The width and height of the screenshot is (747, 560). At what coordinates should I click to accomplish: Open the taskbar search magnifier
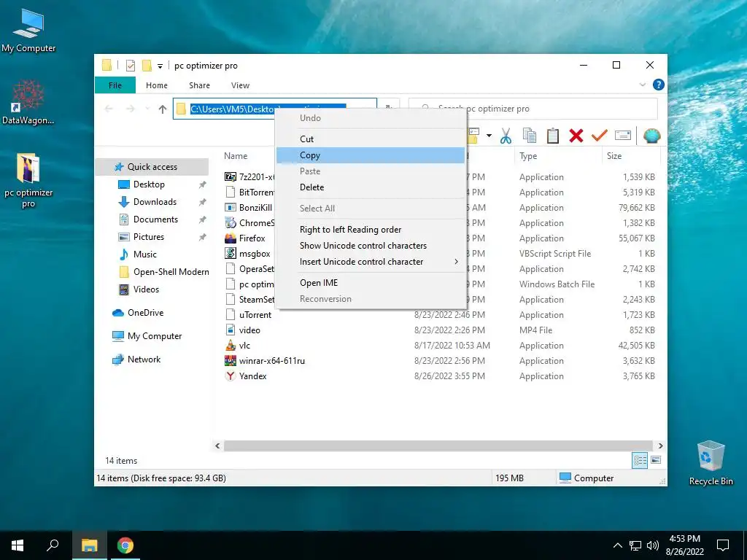53,545
